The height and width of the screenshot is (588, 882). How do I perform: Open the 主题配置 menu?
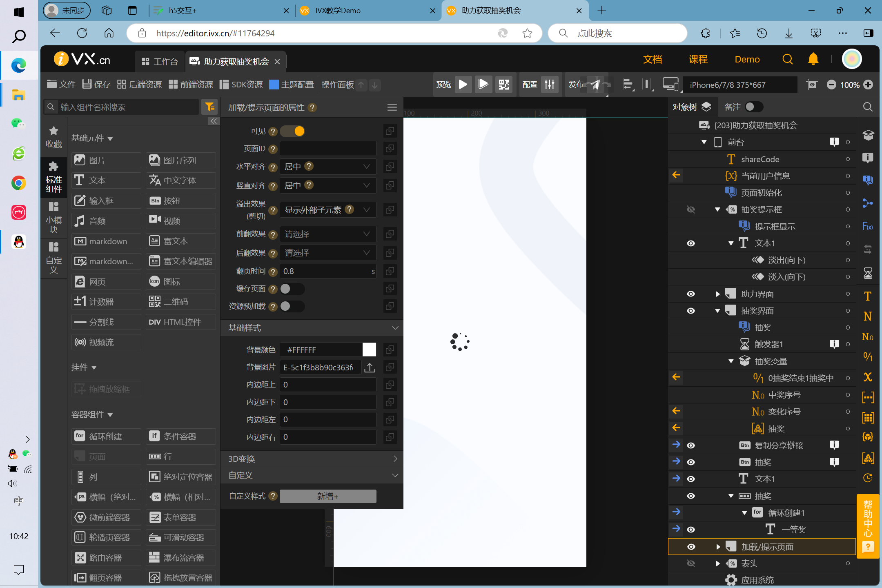coord(292,85)
